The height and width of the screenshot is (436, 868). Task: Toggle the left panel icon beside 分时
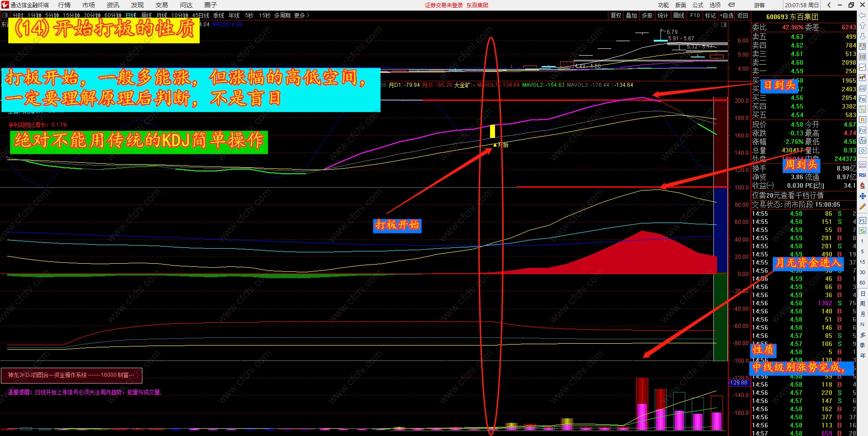pos(5,15)
